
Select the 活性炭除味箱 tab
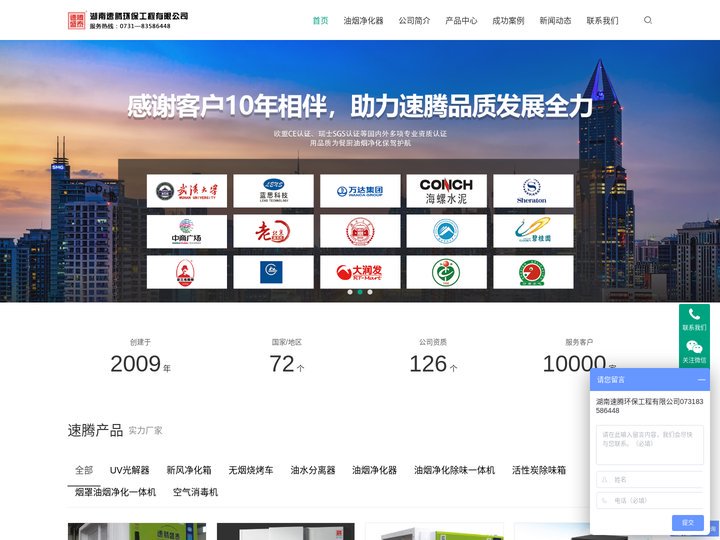539,470
